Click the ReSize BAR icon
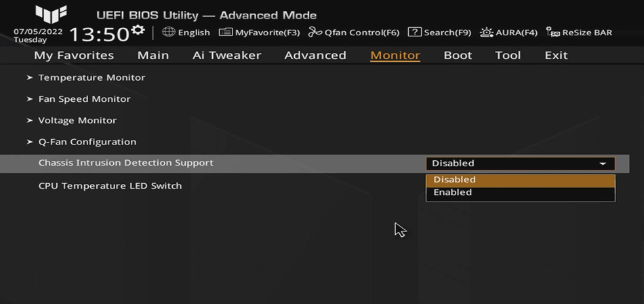 click(552, 32)
